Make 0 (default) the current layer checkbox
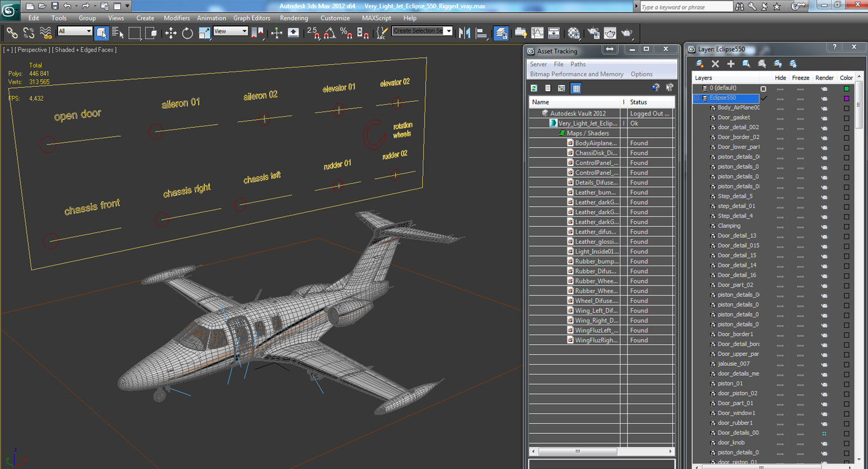The image size is (868, 469). 763,89
